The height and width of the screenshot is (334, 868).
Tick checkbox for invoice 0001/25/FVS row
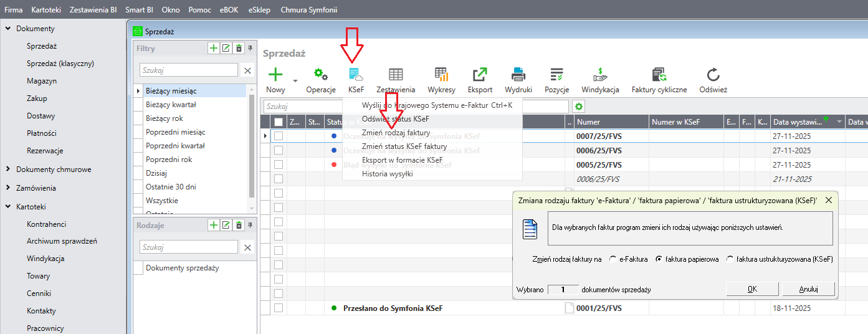point(279,308)
